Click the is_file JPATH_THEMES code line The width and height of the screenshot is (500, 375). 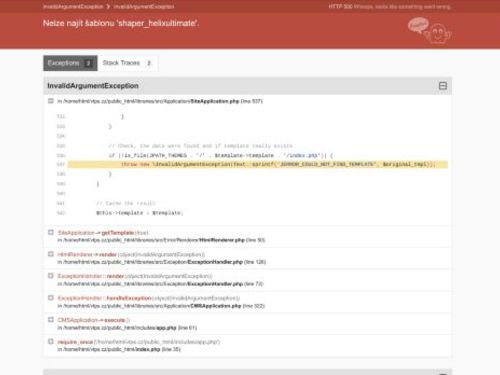pos(221,155)
